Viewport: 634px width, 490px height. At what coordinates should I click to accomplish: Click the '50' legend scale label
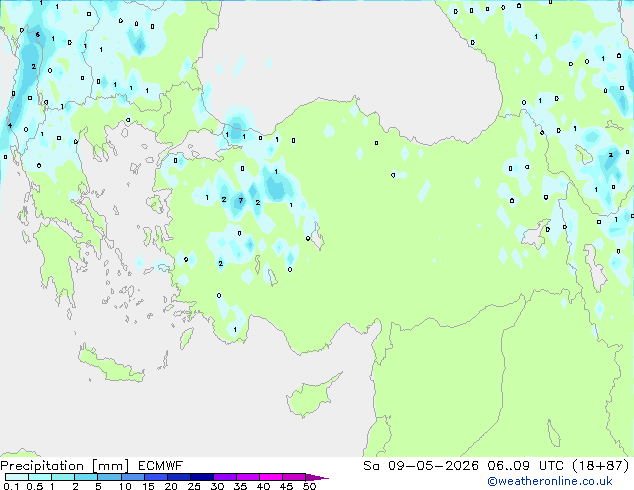(x=309, y=486)
